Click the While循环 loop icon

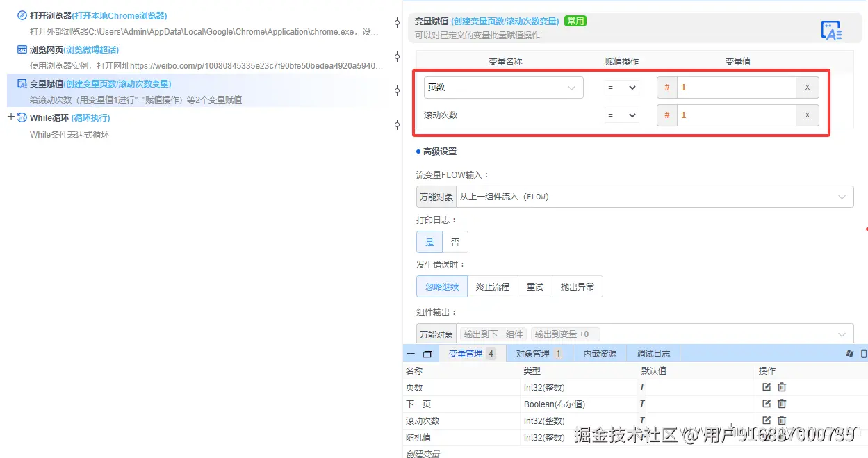point(22,117)
